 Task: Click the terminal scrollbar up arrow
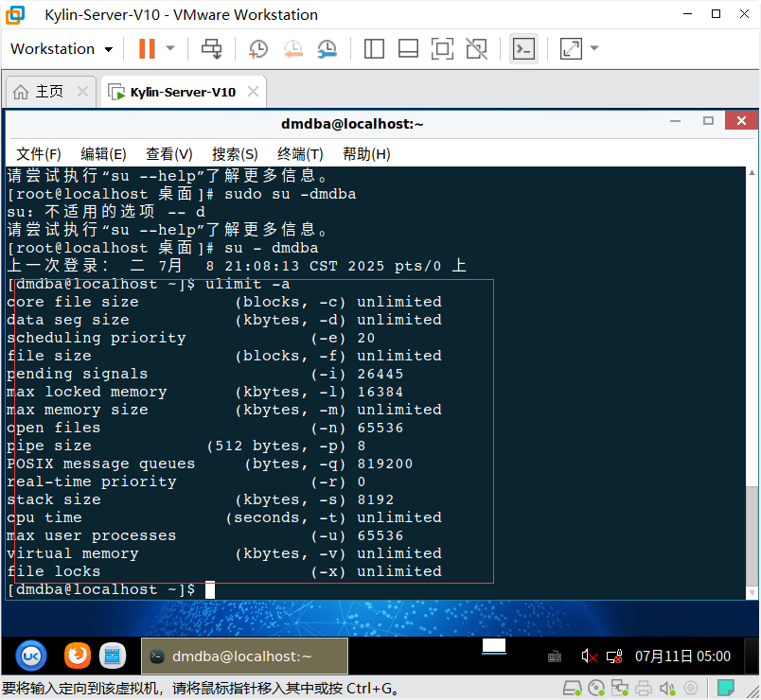coord(752,173)
